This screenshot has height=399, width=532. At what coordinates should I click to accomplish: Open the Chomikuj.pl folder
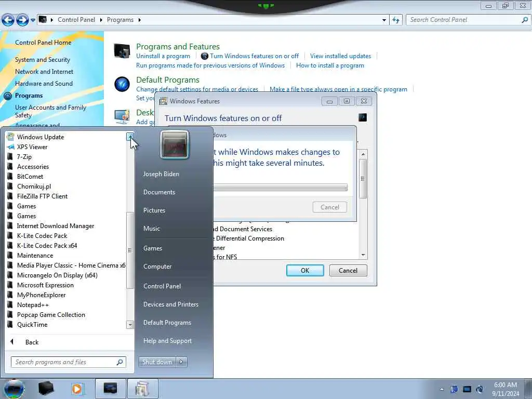34,187
